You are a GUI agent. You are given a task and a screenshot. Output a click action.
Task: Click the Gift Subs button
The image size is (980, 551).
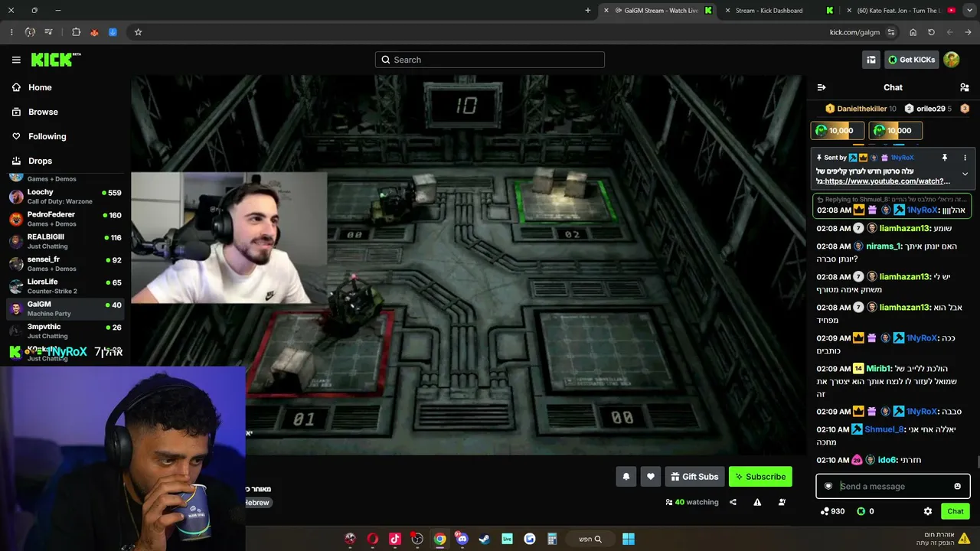(x=695, y=477)
